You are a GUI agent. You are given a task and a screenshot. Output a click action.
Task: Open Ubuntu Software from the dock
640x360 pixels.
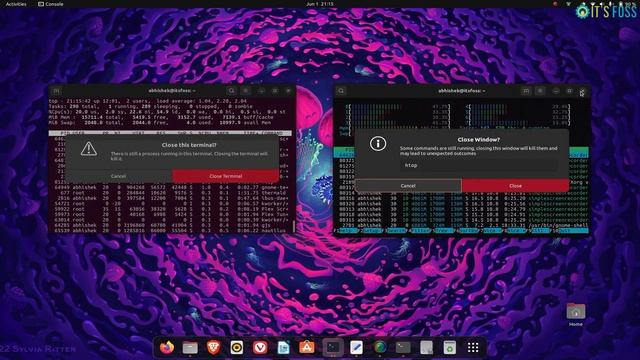(x=307, y=347)
